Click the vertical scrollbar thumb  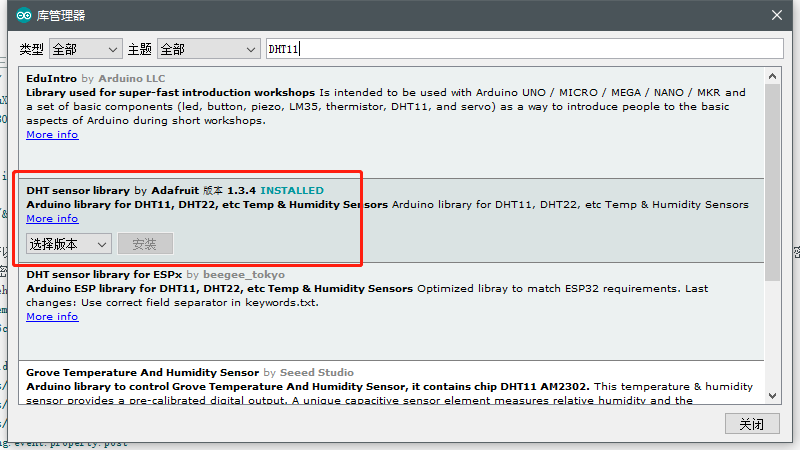[772, 183]
